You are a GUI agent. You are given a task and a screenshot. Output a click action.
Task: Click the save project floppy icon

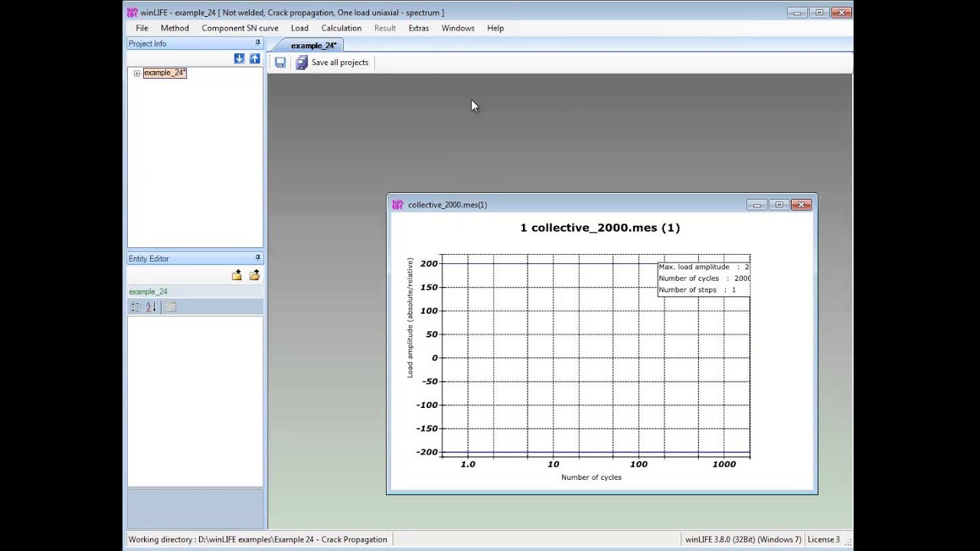pyautogui.click(x=280, y=63)
